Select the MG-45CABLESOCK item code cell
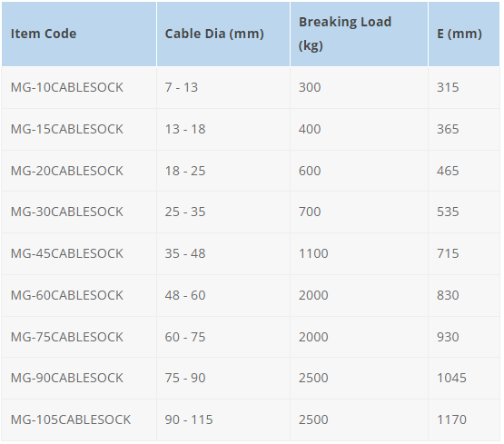Image resolution: width=504 pixels, height=444 pixels. click(x=79, y=254)
